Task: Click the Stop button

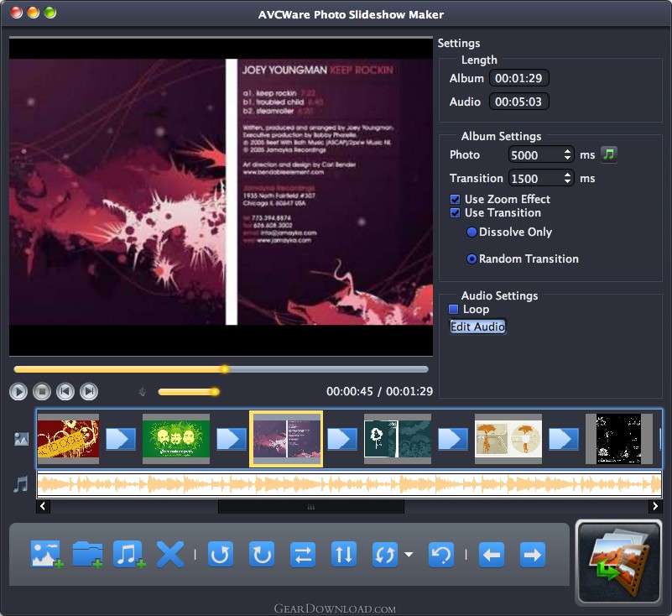Action: click(42, 391)
